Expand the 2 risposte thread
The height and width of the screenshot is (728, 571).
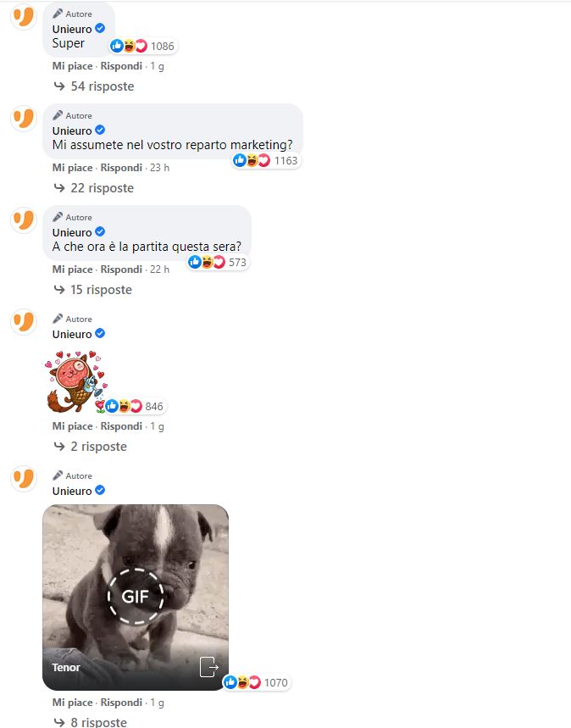click(x=91, y=447)
